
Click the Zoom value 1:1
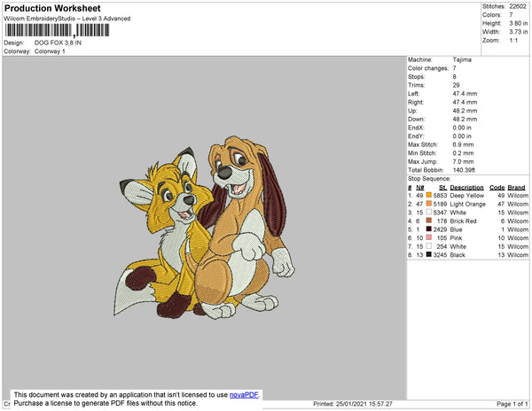click(x=513, y=41)
